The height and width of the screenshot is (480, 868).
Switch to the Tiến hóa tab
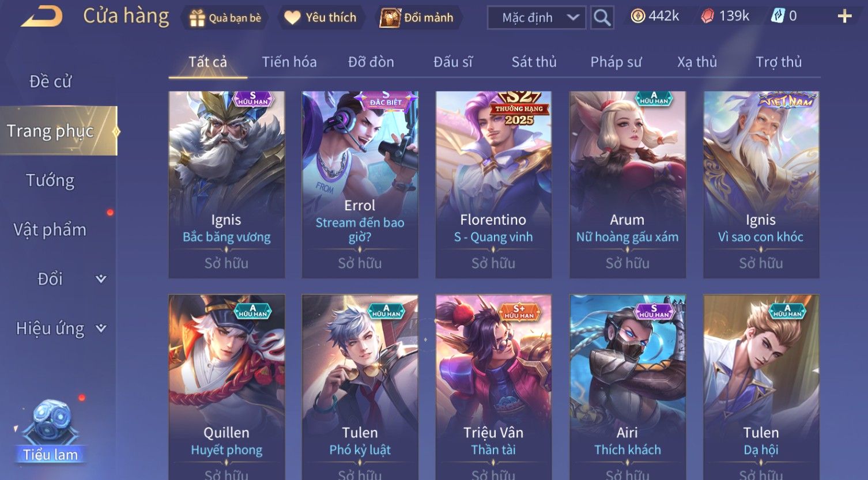(289, 62)
